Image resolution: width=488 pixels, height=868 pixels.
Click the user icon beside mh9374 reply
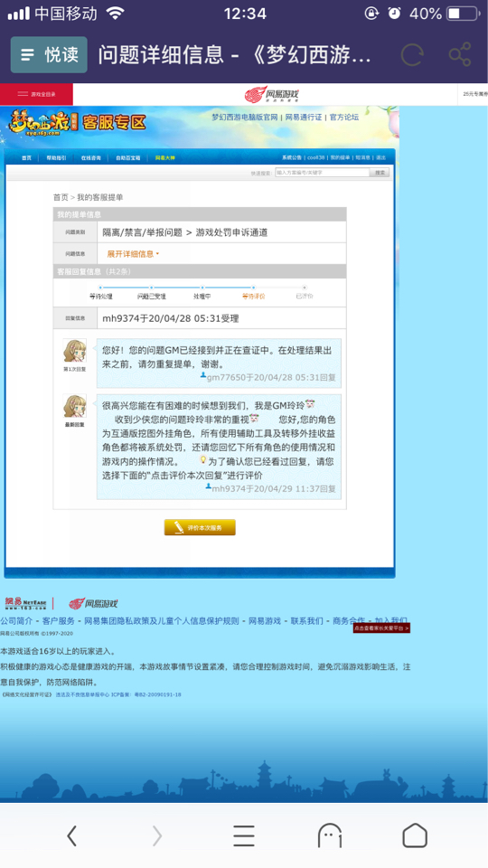pyautogui.click(x=209, y=486)
